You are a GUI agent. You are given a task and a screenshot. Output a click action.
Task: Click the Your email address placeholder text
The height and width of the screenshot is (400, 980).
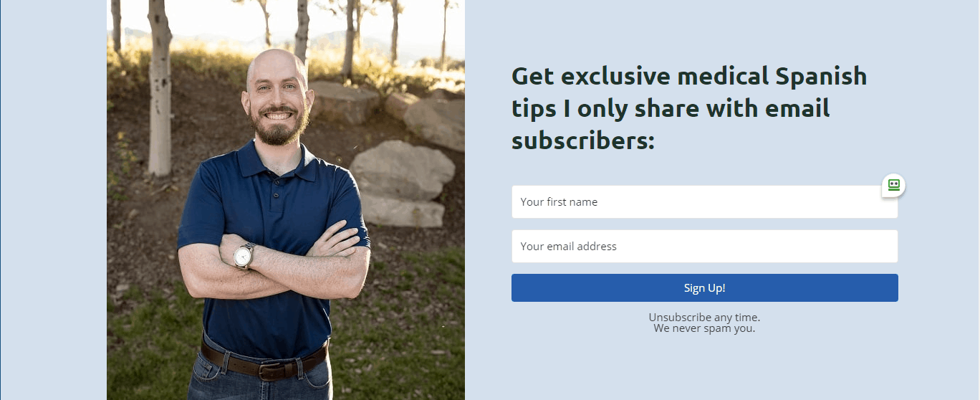pos(568,247)
